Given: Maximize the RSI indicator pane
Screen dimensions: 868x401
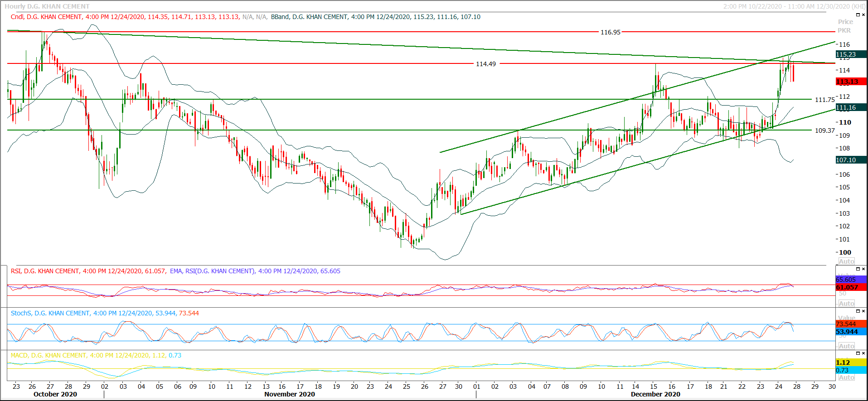Looking at the screenshot, I should click(x=858, y=269).
